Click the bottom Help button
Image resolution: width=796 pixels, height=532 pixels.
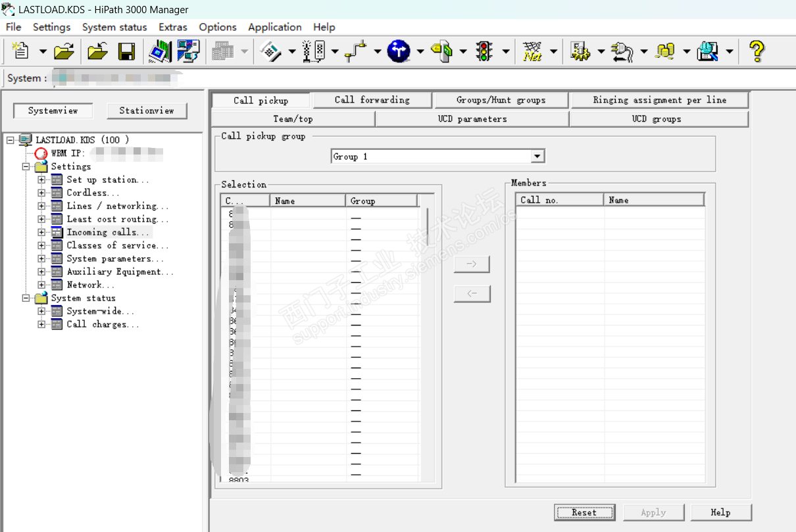coord(721,512)
